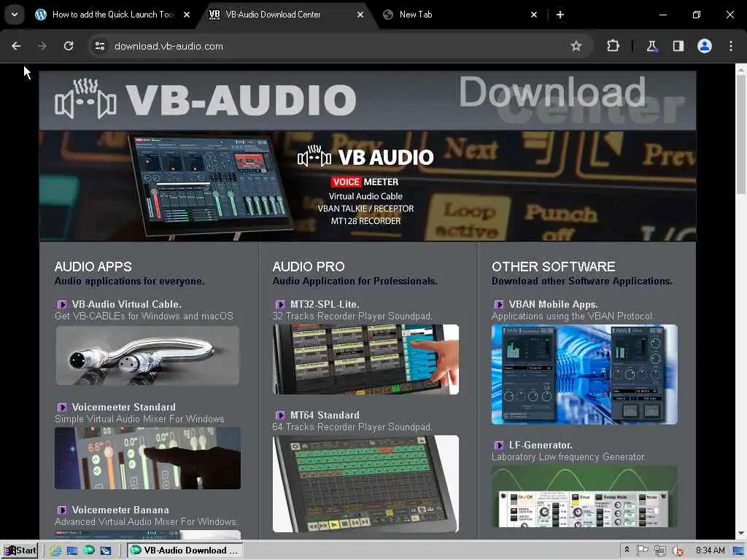
Task: Switch to the Quick Launch Toolbar tab
Action: coord(112,15)
